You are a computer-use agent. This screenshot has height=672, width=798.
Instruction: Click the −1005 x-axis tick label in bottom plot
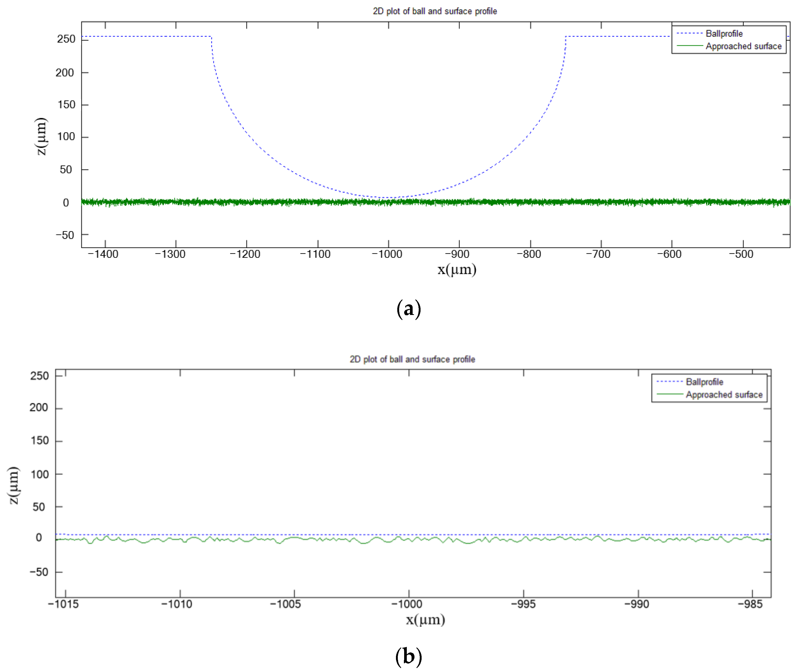click(285, 604)
